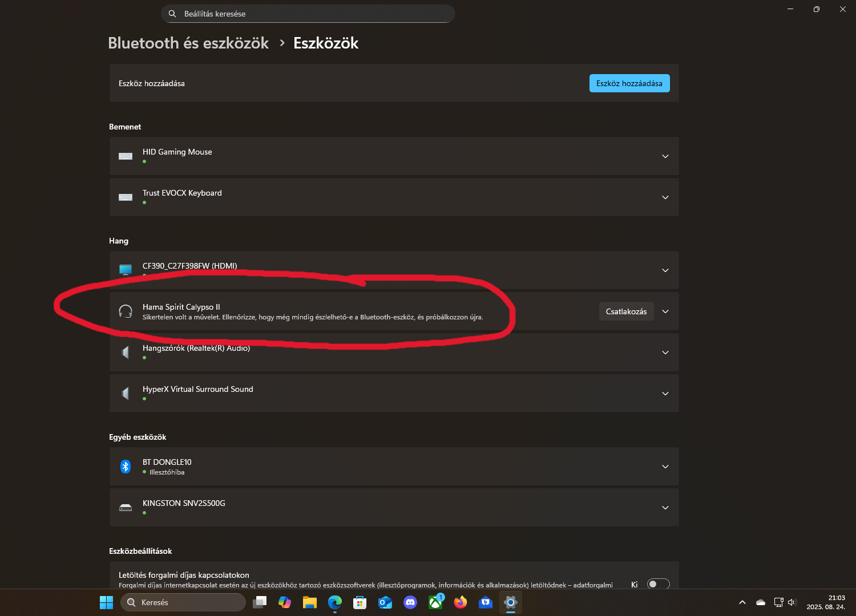Open the volume tray icon
The width and height of the screenshot is (856, 616).
(792, 602)
